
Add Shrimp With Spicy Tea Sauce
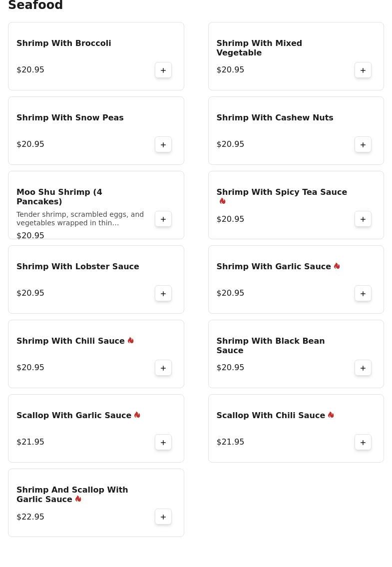[x=363, y=219]
